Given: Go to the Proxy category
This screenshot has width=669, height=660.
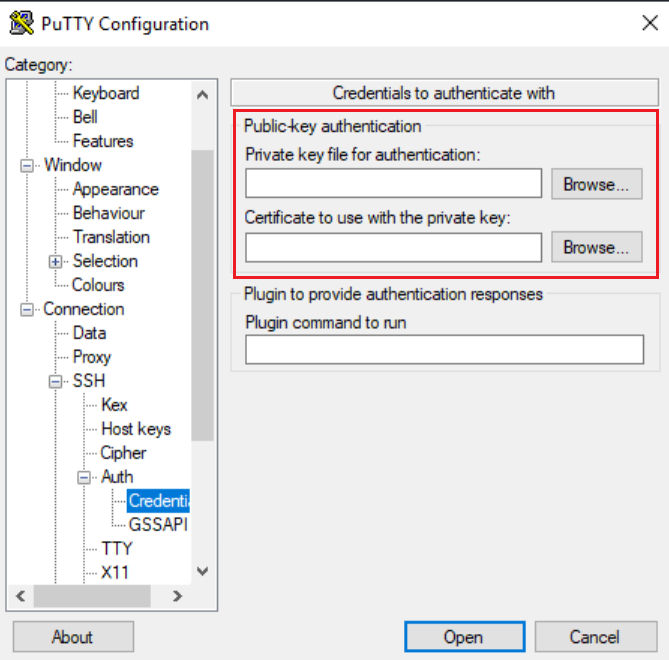Looking at the screenshot, I should (x=92, y=357).
